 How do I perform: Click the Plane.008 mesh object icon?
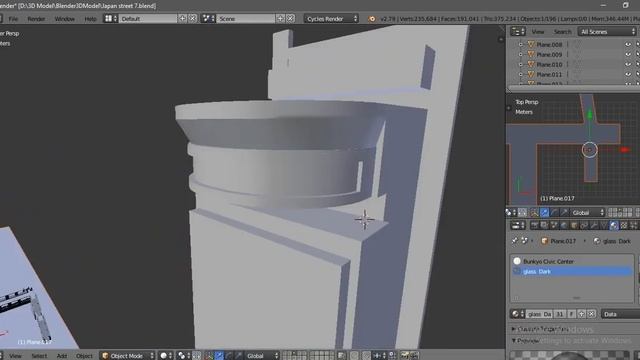pyautogui.click(x=531, y=44)
